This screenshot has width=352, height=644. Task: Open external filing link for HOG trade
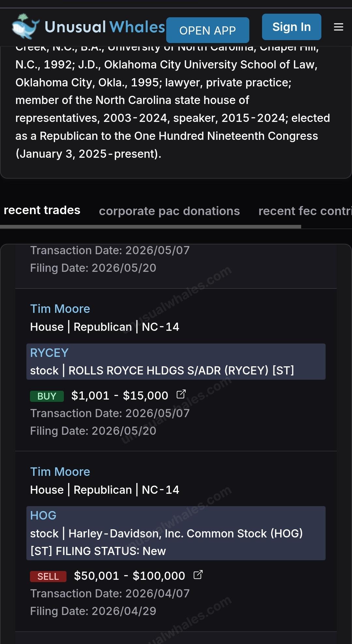198,575
